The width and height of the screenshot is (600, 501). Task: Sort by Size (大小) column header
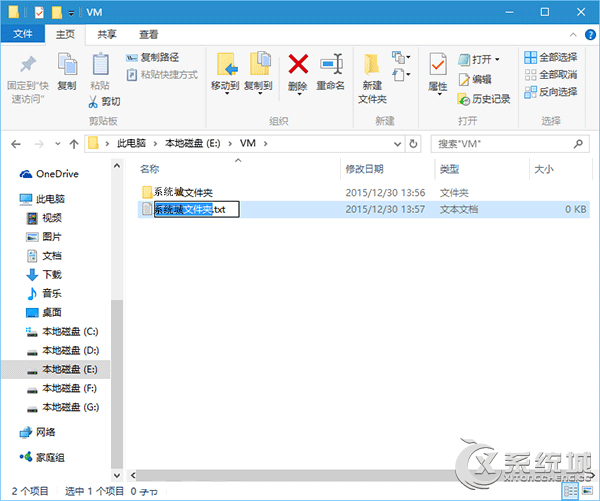click(x=544, y=169)
